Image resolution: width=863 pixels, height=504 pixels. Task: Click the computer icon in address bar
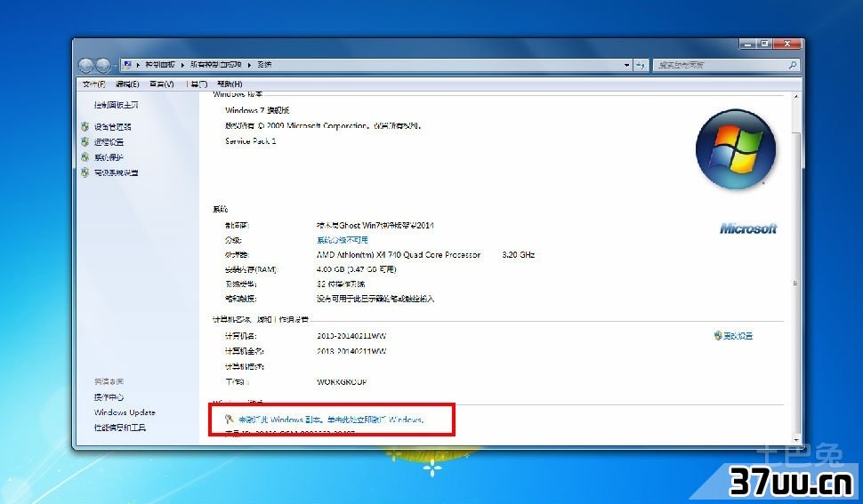coord(127,64)
